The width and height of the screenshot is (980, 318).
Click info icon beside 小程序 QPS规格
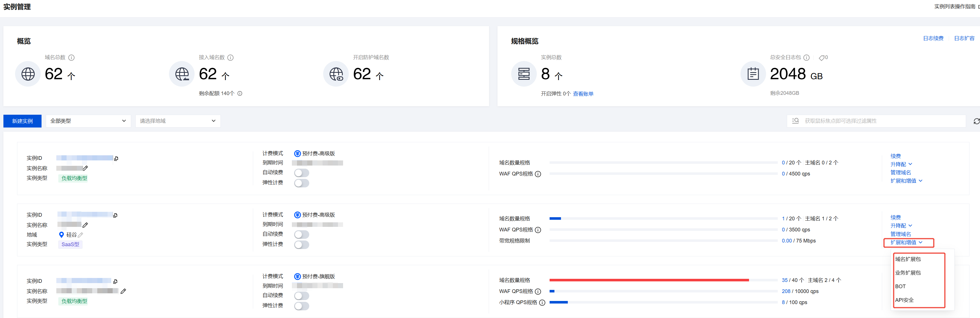point(542,303)
